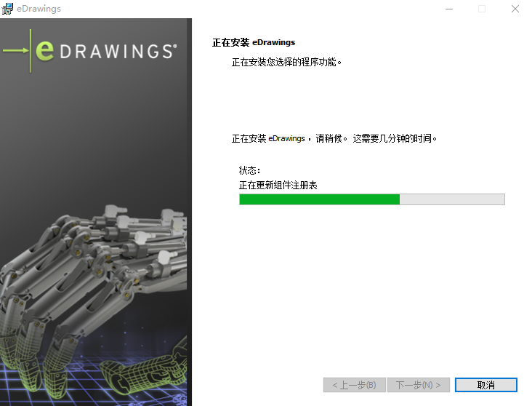The height and width of the screenshot is (406, 532).
Task: Click the 请稍候 installation wait message
Action: coord(334,139)
